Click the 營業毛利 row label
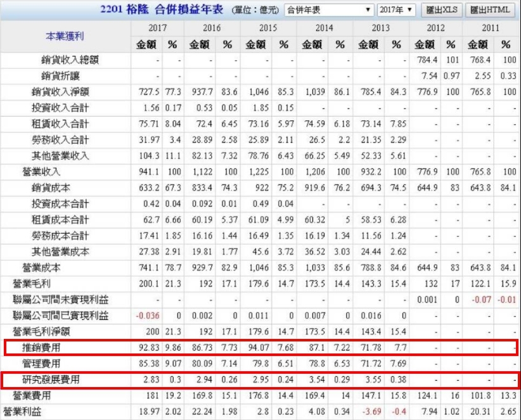 tap(32, 284)
